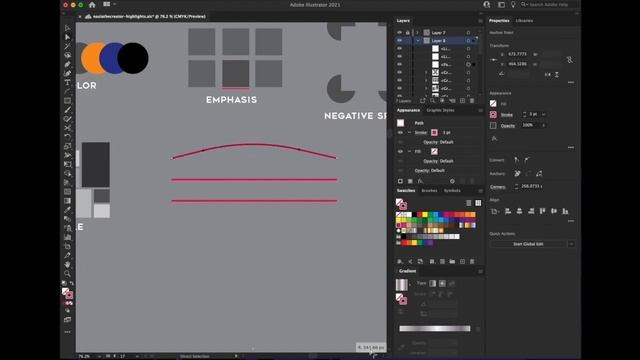Choose linear gradient type
Image resolution: width=640 pixels, height=360 pixels.
(x=433, y=283)
